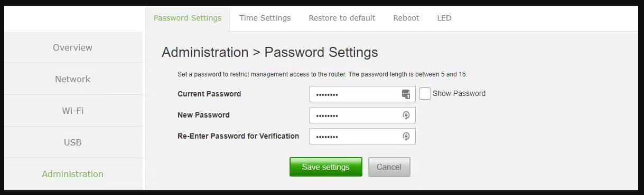This screenshot has height=195, width=644.
Task: Click key icon in New Password field
Action: (406, 115)
